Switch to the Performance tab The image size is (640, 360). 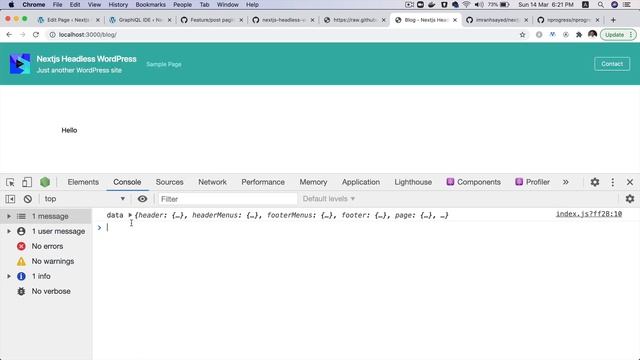pos(263,182)
